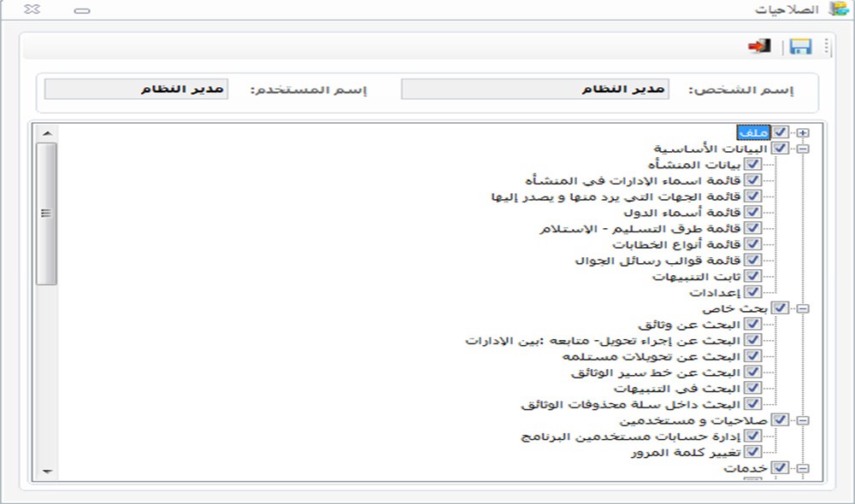The height and width of the screenshot is (504, 855).
Task: Click the Save floppy disk icon
Action: coord(800,47)
